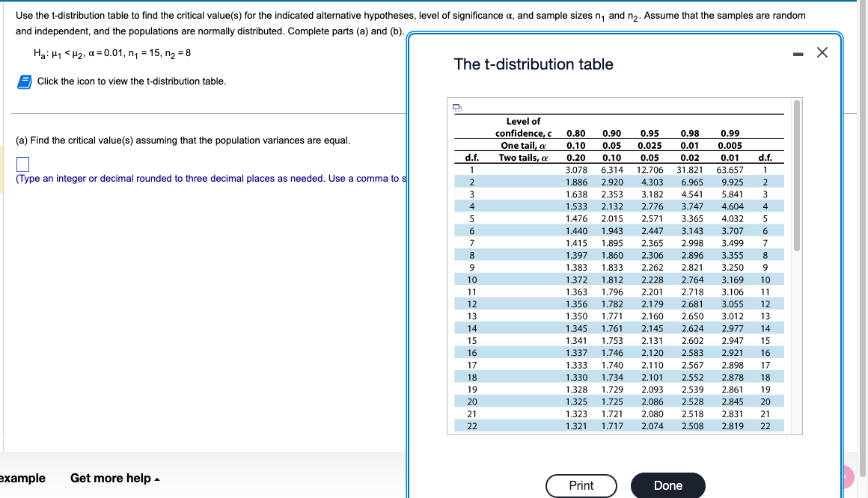868x498 pixels.
Task: Click the hypothesis line with α = 0.01
Action: (x=112, y=54)
